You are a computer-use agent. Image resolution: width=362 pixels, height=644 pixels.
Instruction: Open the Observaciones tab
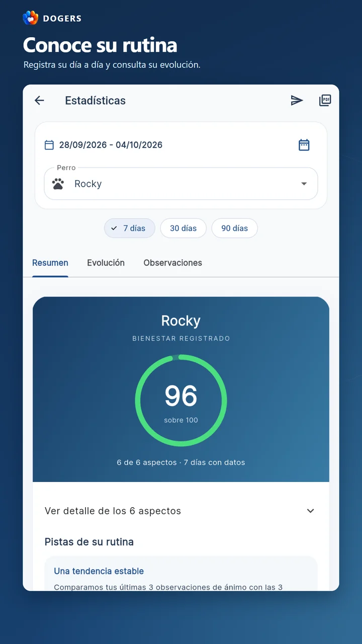pos(173,263)
